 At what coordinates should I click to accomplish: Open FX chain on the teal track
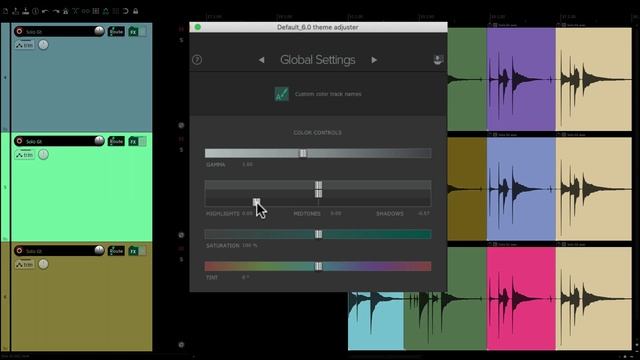[133, 31]
